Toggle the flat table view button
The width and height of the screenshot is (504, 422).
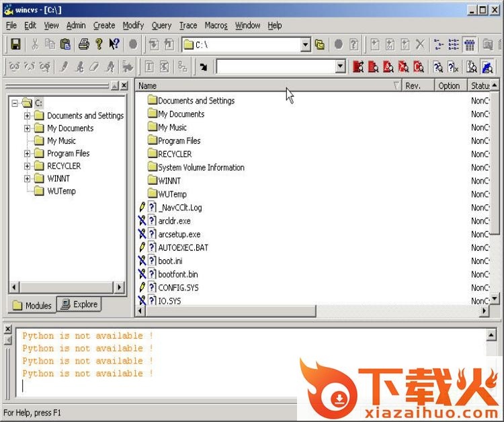[470, 44]
